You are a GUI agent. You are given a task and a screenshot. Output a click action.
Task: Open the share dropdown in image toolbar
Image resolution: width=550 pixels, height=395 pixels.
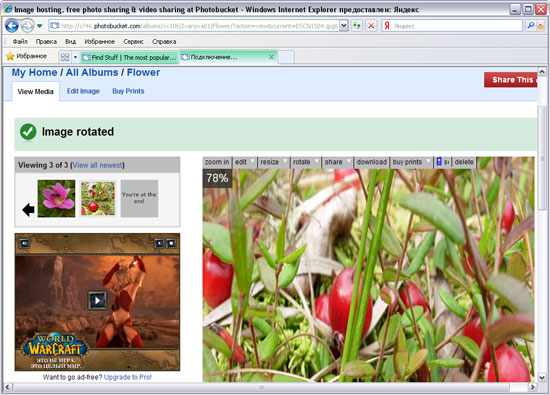coord(337,162)
